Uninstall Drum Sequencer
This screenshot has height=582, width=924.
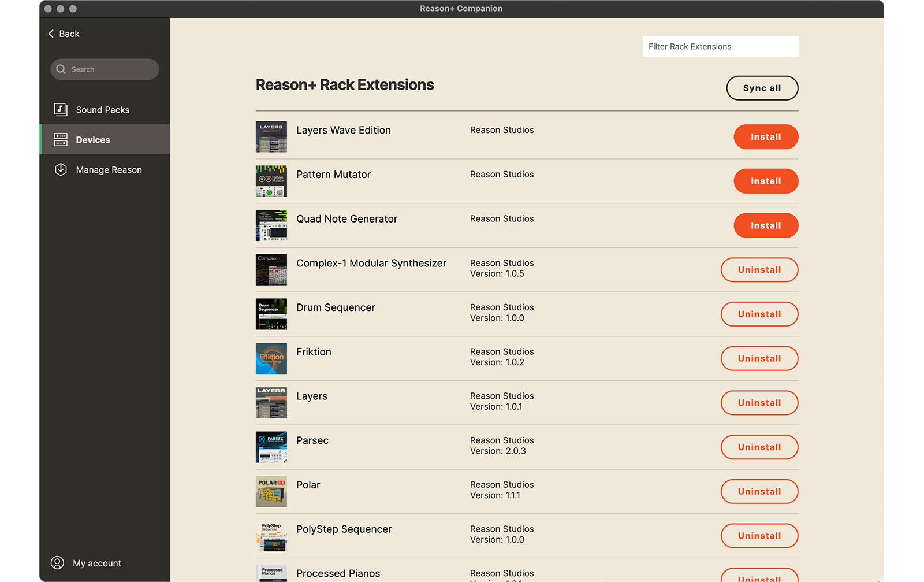[x=759, y=314]
